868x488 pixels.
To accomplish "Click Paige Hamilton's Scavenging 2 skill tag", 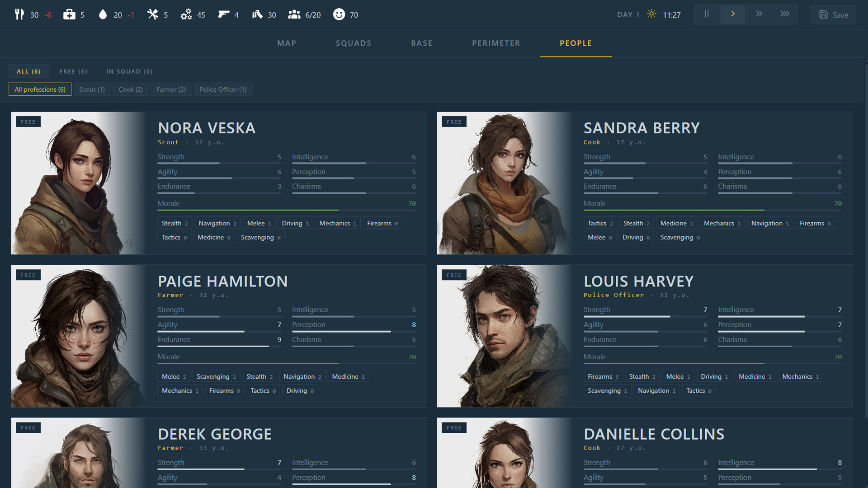I will click(216, 376).
